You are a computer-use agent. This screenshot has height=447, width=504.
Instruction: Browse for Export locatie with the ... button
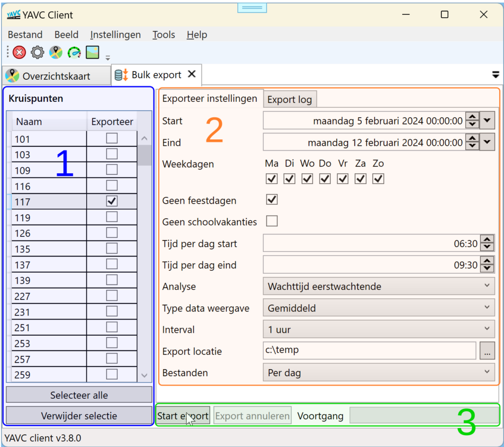click(x=487, y=351)
